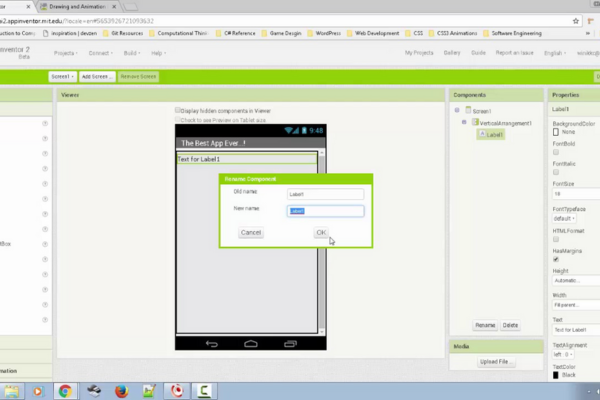Open the Projects menu

pos(66,52)
